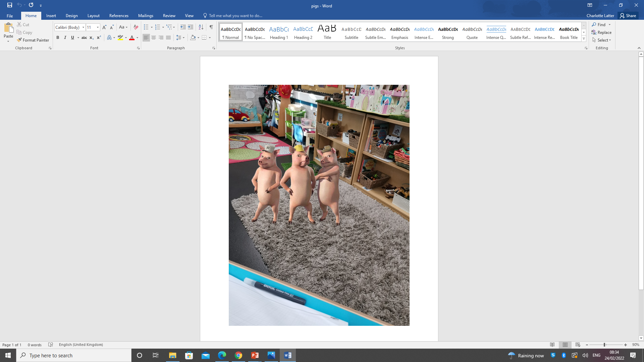Open the File menu
Viewport: 644px width, 362px height.
point(10,16)
